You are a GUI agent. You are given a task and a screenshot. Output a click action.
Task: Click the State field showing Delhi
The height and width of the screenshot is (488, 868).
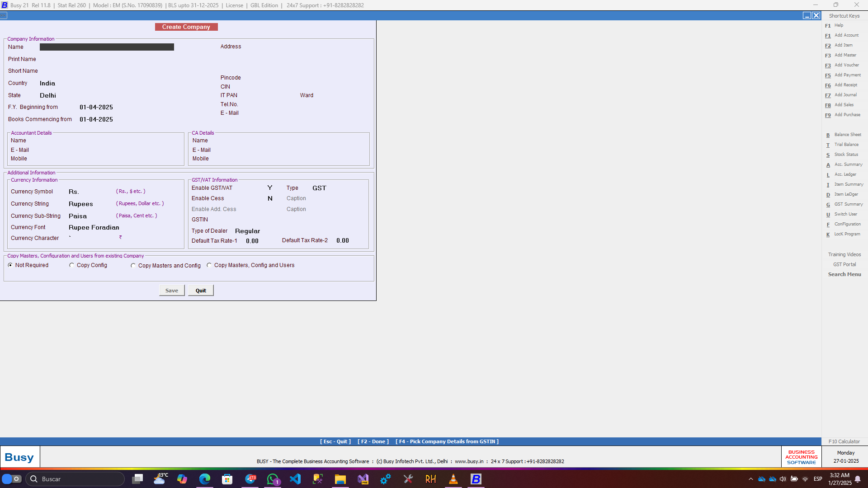[48, 95]
